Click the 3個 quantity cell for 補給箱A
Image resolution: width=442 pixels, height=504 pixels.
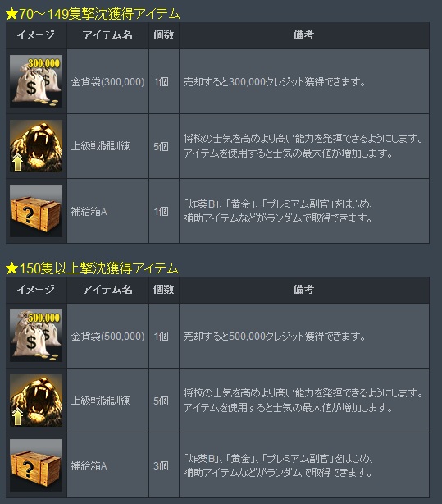point(161,465)
